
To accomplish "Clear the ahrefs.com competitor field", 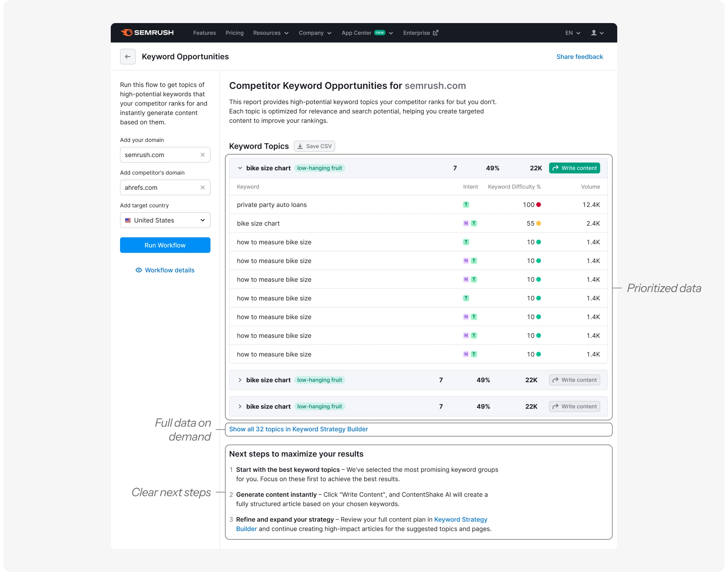I will click(202, 187).
